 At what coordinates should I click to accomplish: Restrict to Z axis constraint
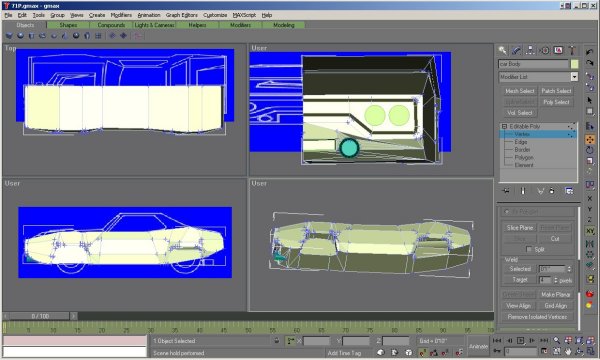(x=590, y=220)
